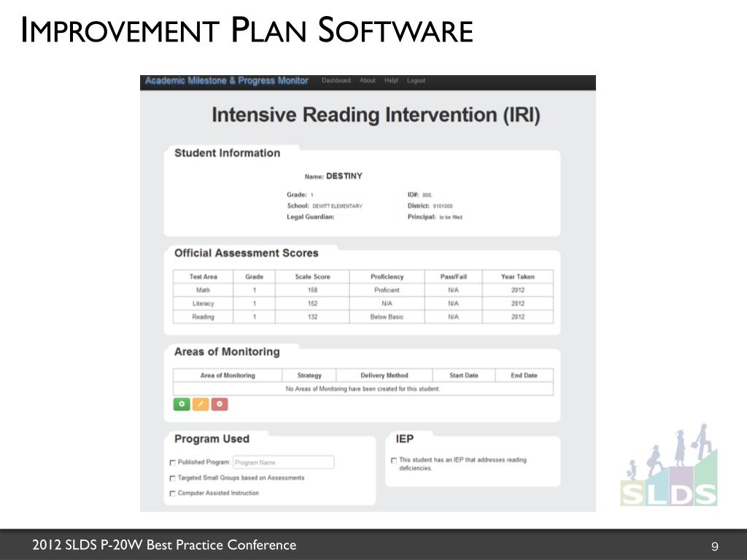747x560 pixels.
Task: Click the No Areas of Monitoring message
Action: (363, 389)
